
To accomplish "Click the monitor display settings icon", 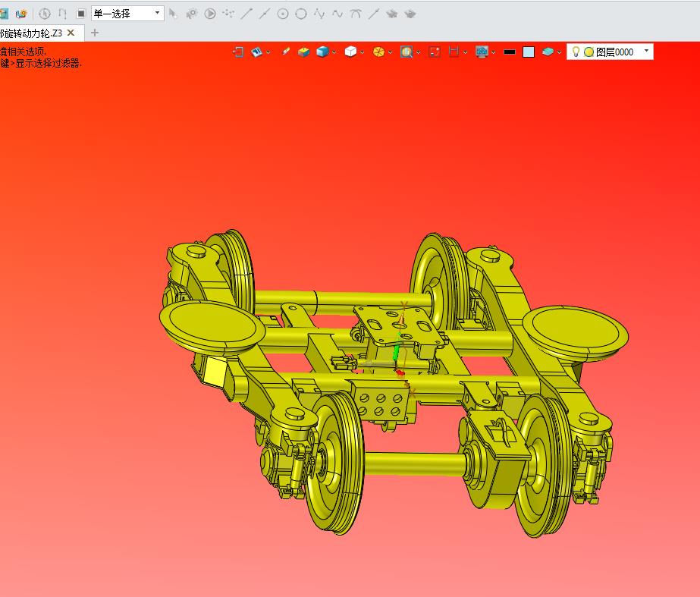I will (481, 52).
